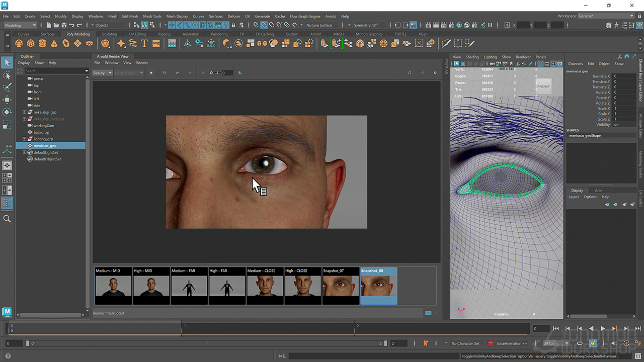Viewport: 644px width, 362px height.
Task: Switch to the Sculpting shelf tab
Action: pyautogui.click(x=109, y=34)
